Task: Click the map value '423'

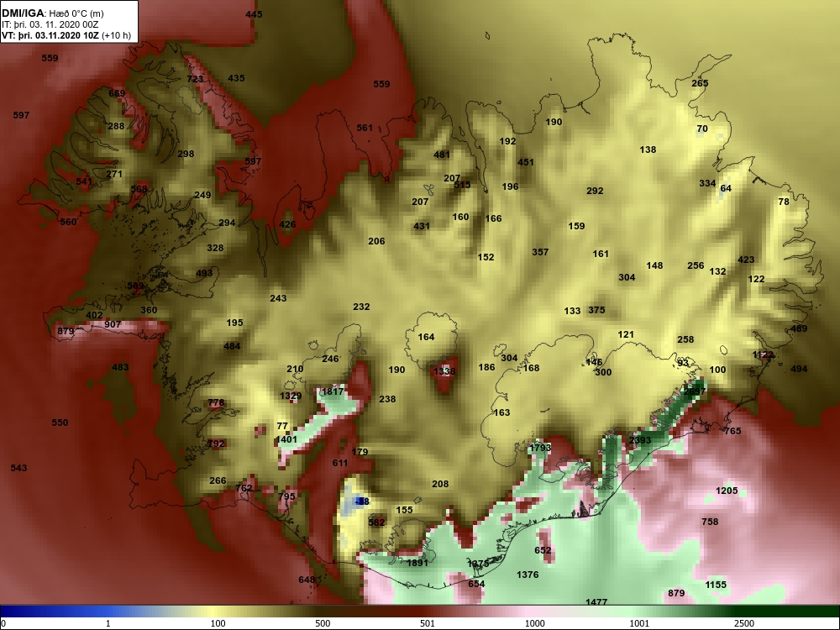Action: pyautogui.click(x=746, y=260)
